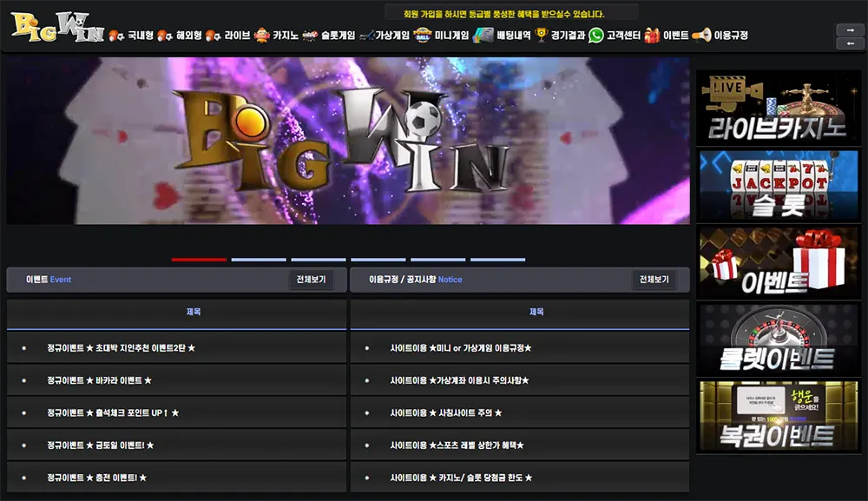Open the 미니 or 가상게임 이용규정 notice
Viewport: 868px width, 501px height.
(461, 348)
